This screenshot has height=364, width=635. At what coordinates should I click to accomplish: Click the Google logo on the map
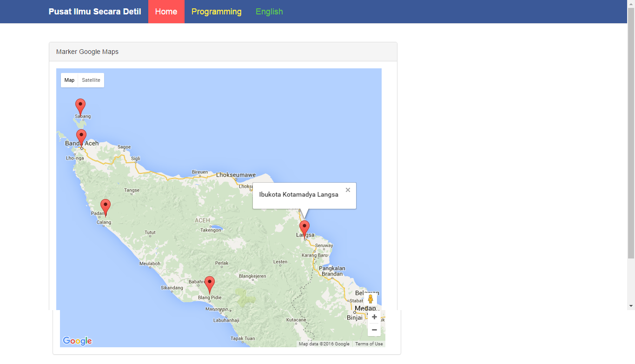pyautogui.click(x=76, y=341)
